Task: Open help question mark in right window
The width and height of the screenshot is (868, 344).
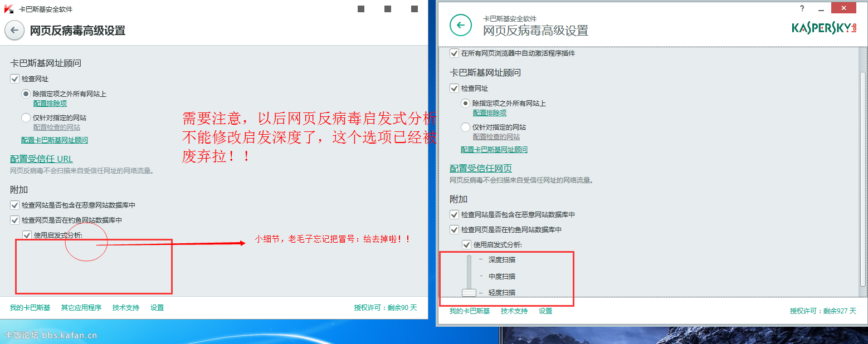Action: (802, 8)
